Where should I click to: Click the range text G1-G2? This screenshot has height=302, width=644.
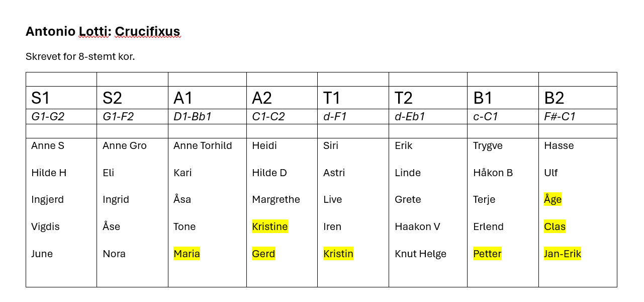click(x=48, y=116)
